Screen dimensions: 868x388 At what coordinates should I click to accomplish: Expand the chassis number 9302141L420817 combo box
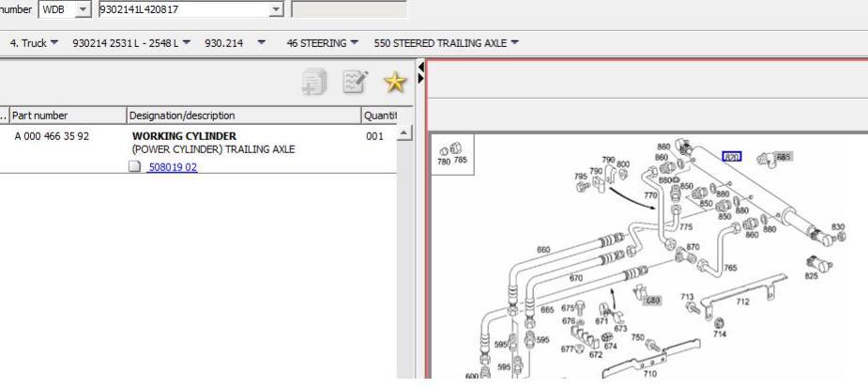point(275,9)
